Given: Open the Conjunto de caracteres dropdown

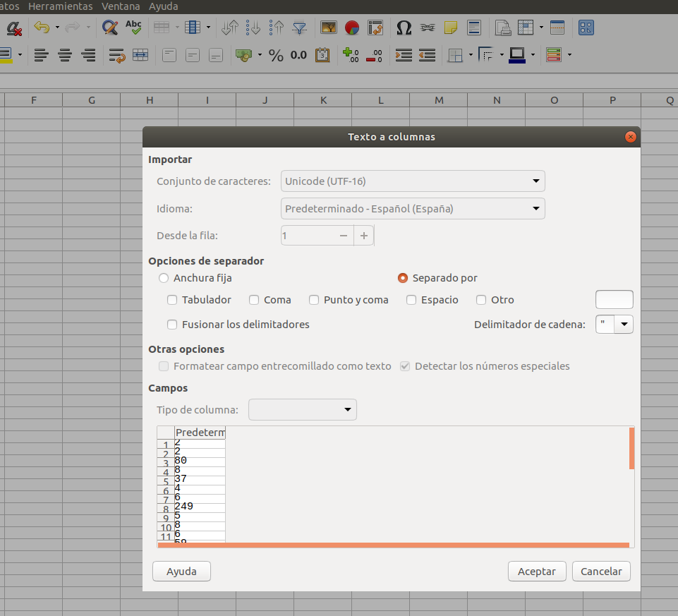Looking at the screenshot, I should click(413, 181).
